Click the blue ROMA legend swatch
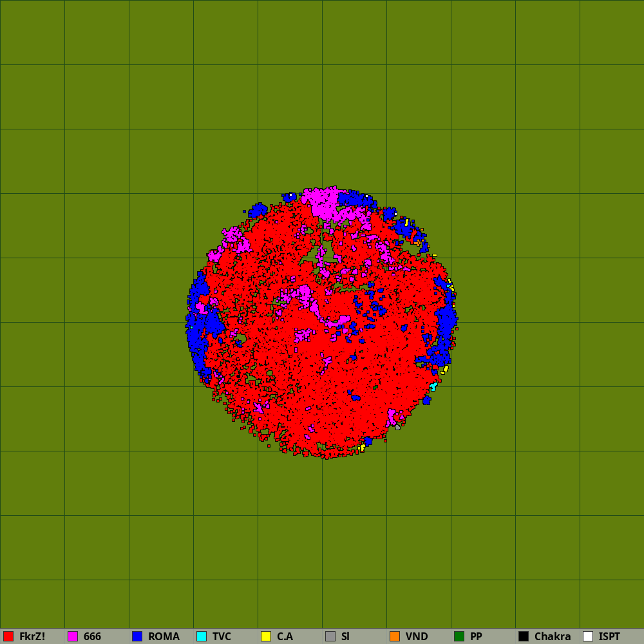644x644 pixels. click(137, 636)
